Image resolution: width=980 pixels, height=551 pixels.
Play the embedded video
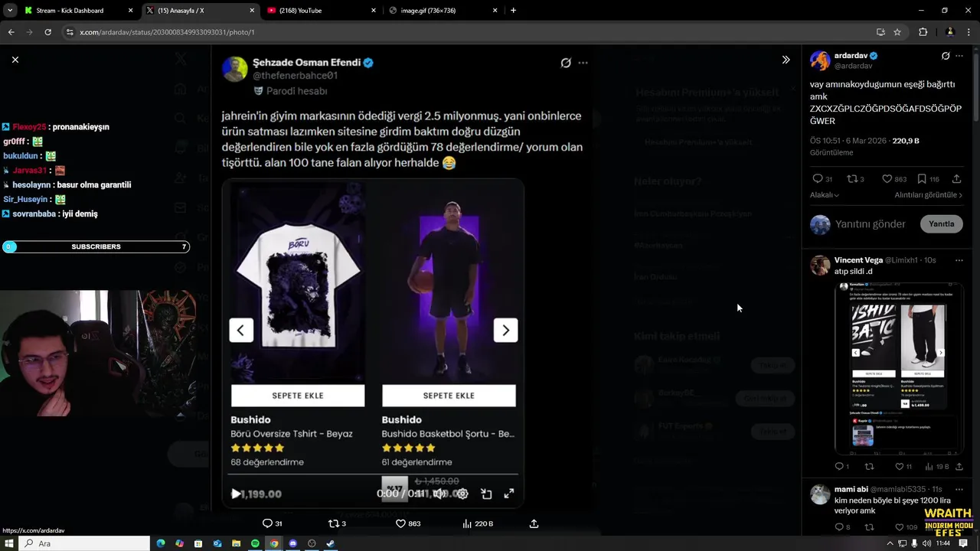[236, 494]
